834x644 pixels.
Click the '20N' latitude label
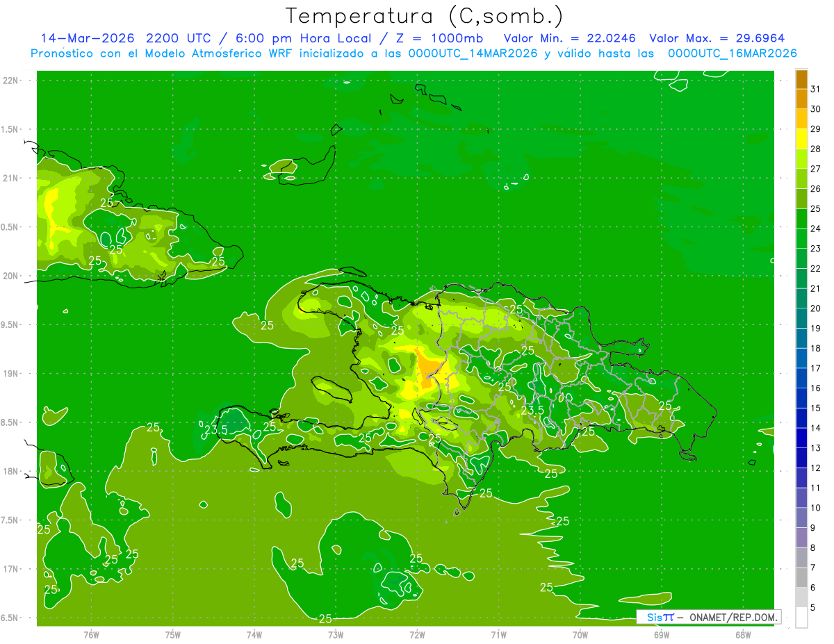pyautogui.click(x=12, y=276)
